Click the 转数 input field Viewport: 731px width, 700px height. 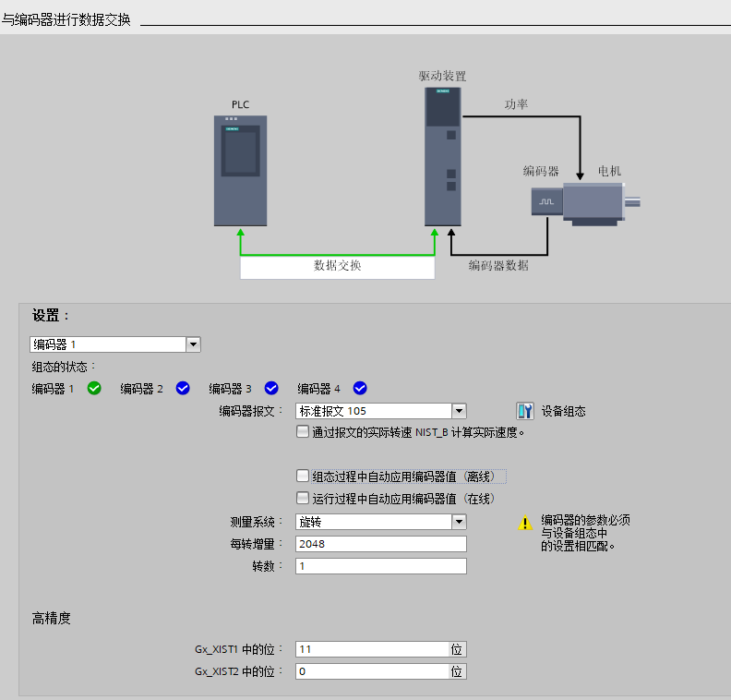(x=380, y=566)
